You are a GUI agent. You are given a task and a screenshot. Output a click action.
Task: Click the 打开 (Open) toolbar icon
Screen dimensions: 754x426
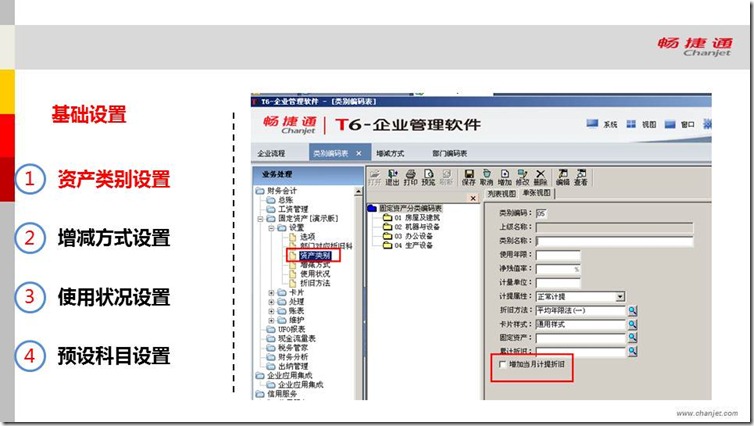click(x=374, y=177)
